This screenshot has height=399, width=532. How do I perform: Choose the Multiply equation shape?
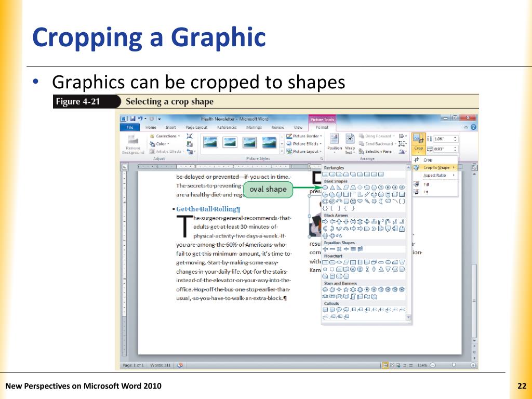[x=339, y=249]
